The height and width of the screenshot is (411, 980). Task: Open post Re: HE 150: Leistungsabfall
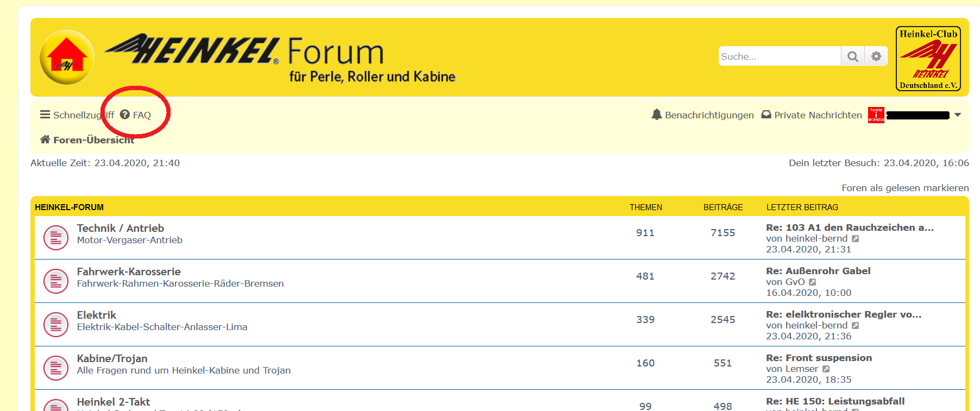(835, 401)
